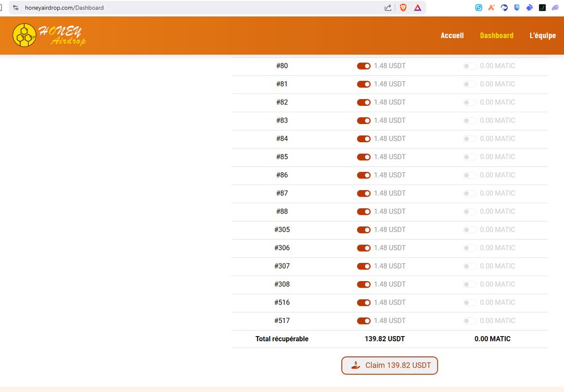Toggle USDT switch for row #516
The image size is (564, 392).
pyautogui.click(x=364, y=303)
